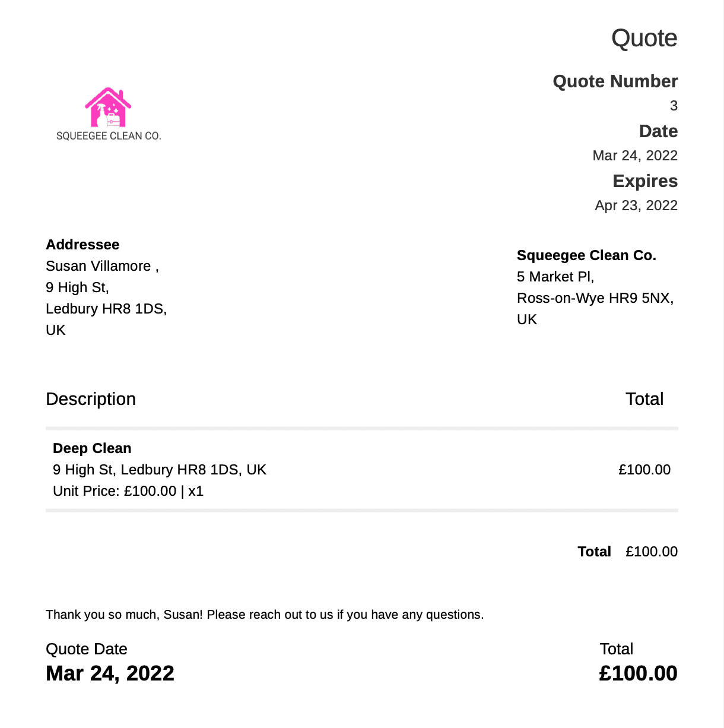Select the Apr 23, 2022 expiry date
The height and width of the screenshot is (728, 724).
636,205
